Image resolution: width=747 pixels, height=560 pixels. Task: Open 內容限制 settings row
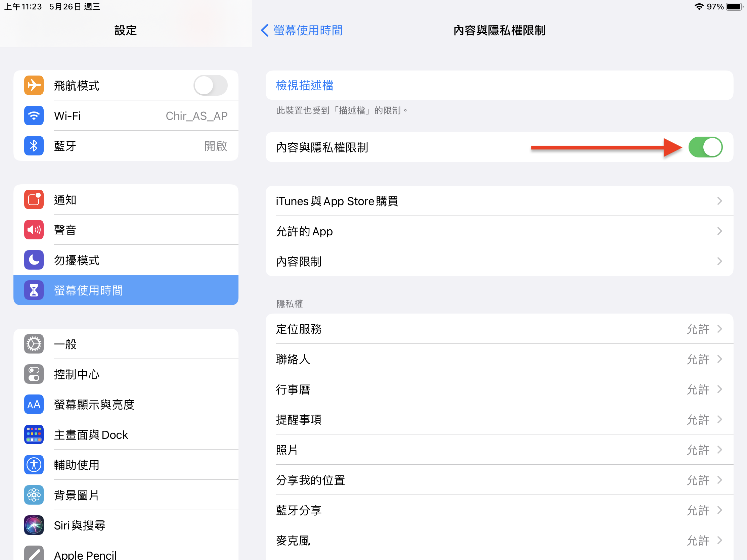tap(499, 262)
